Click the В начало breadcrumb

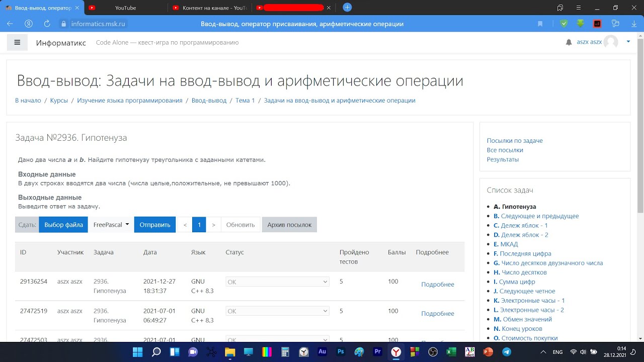[28, 100]
